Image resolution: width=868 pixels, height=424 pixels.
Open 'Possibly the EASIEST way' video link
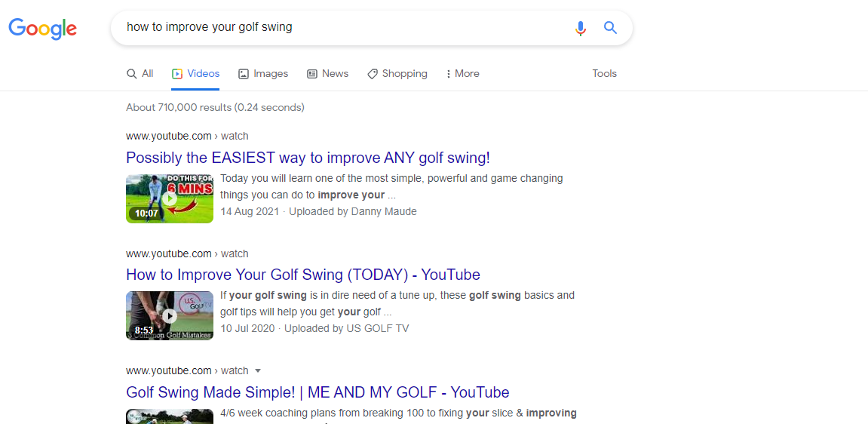click(308, 158)
